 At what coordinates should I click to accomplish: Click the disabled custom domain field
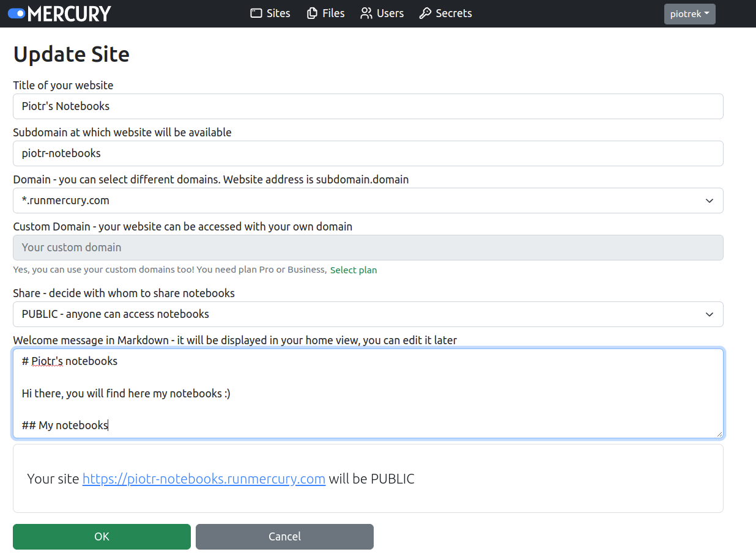pos(368,248)
